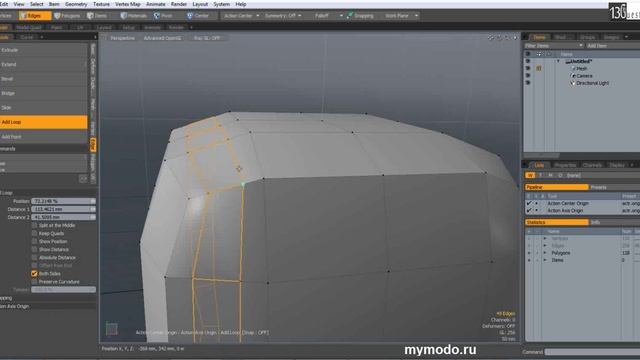The height and width of the screenshot is (360, 640).
Task: Select the Slide tool
Action: coord(44,108)
